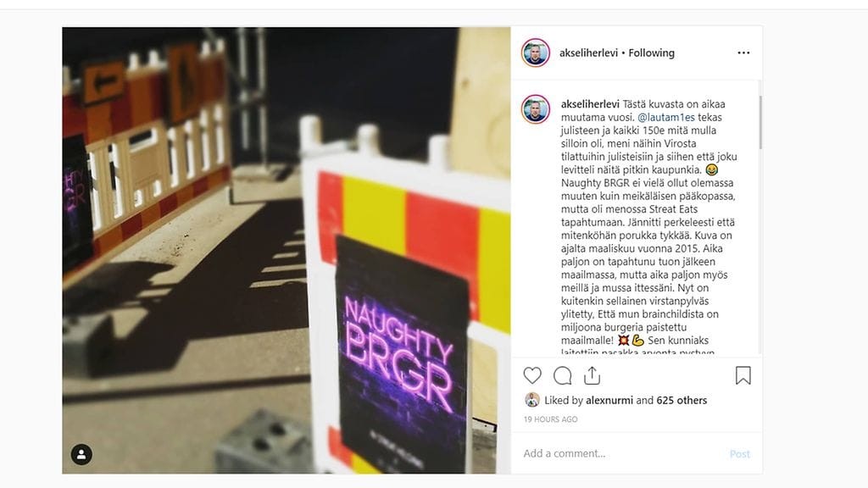This screenshot has width=868, height=488.
Task: Click the 19 HOURS AGO timestamp
Action: click(550, 419)
